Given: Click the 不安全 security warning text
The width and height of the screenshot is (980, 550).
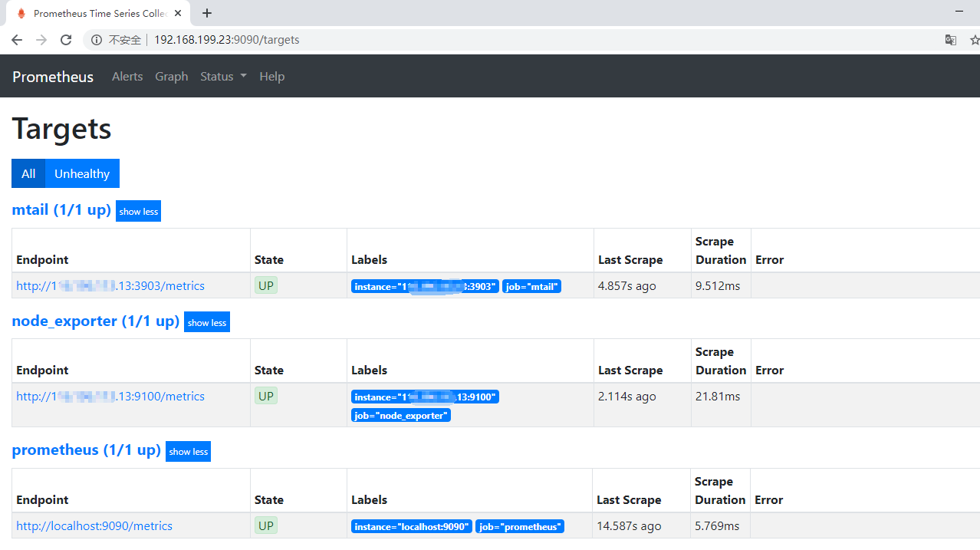Looking at the screenshot, I should click(x=125, y=40).
